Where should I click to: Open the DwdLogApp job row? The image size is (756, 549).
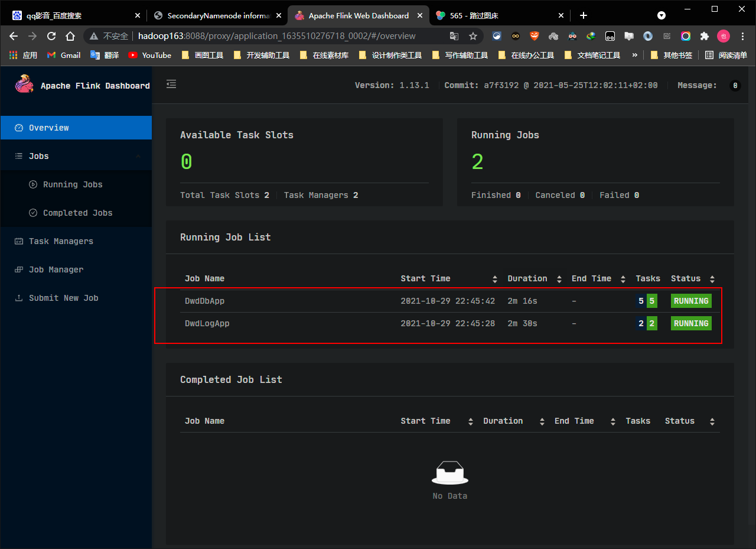click(x=449, y=323)
